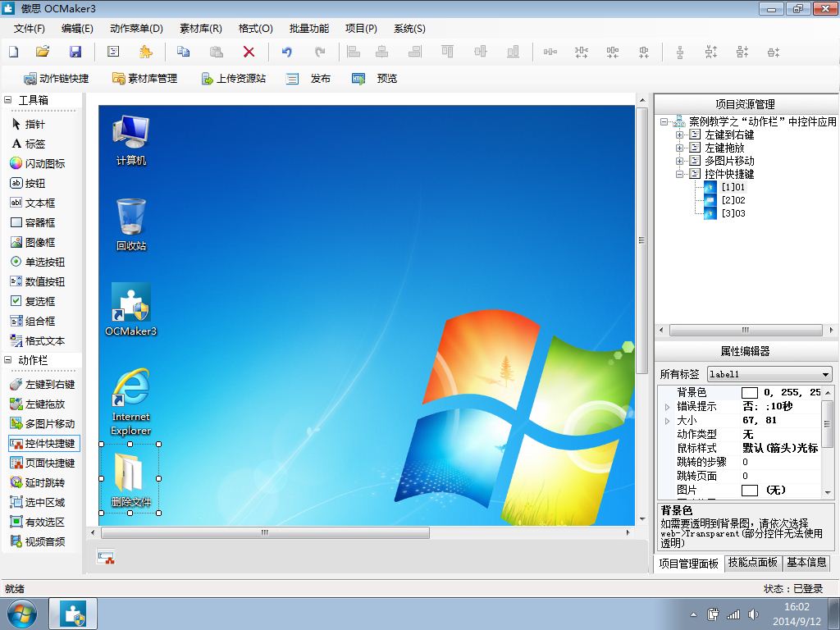Select the 左键到右键 action

coord(43,384)
